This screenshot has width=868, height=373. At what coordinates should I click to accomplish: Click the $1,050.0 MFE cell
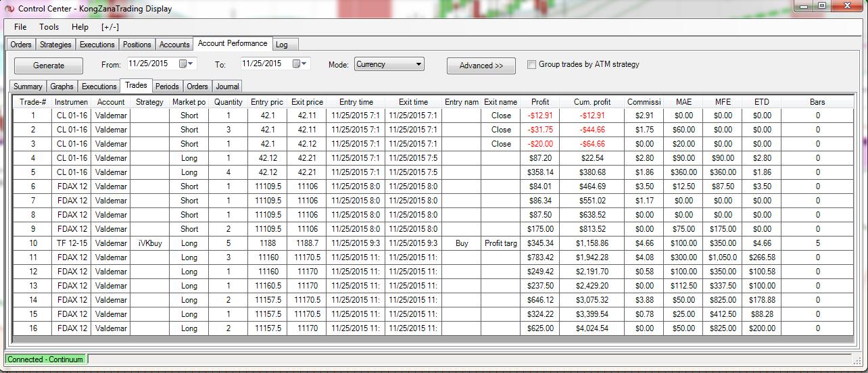(x=723, y=257)
